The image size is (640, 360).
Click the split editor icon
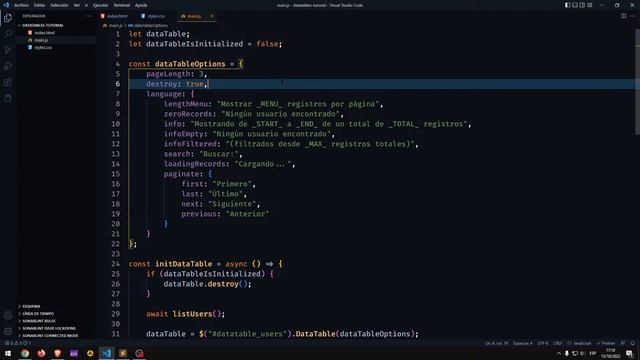pyautogui.click(x=624, y=16)
